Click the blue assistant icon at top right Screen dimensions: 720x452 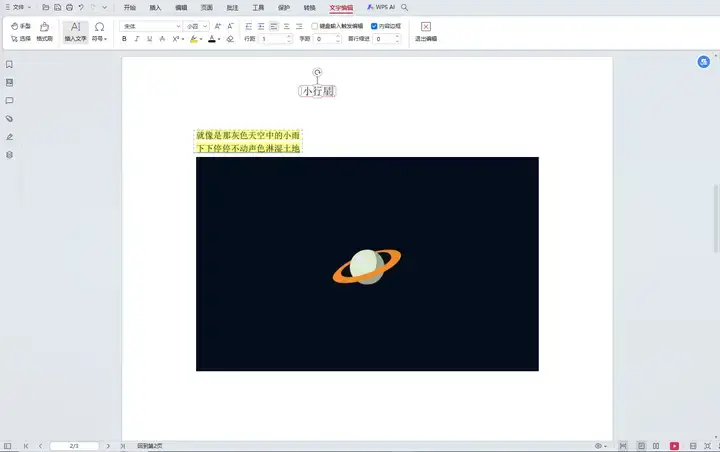coord(703,62)
